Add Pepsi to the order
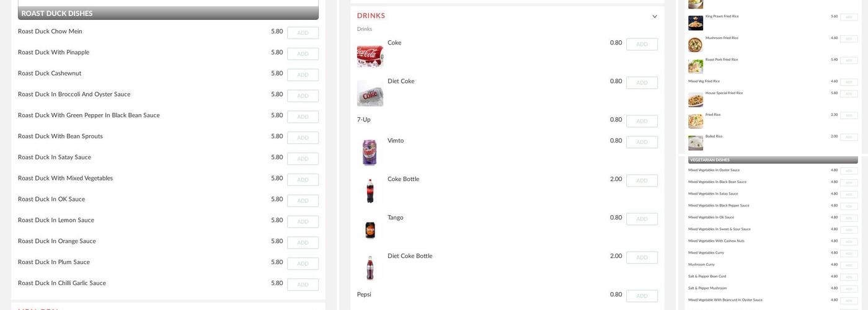The height and width of the screenshot is (310, 868). [x=642, y=296]
